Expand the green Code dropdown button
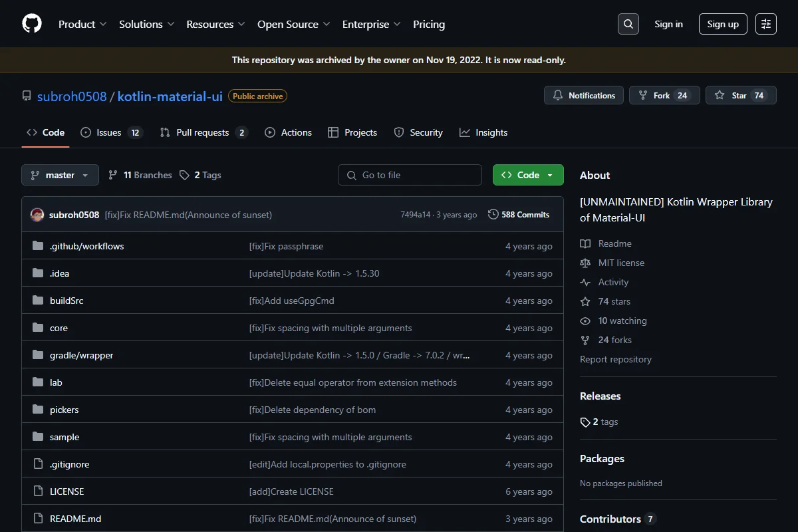Screen dimensions: 798x532 528,175
